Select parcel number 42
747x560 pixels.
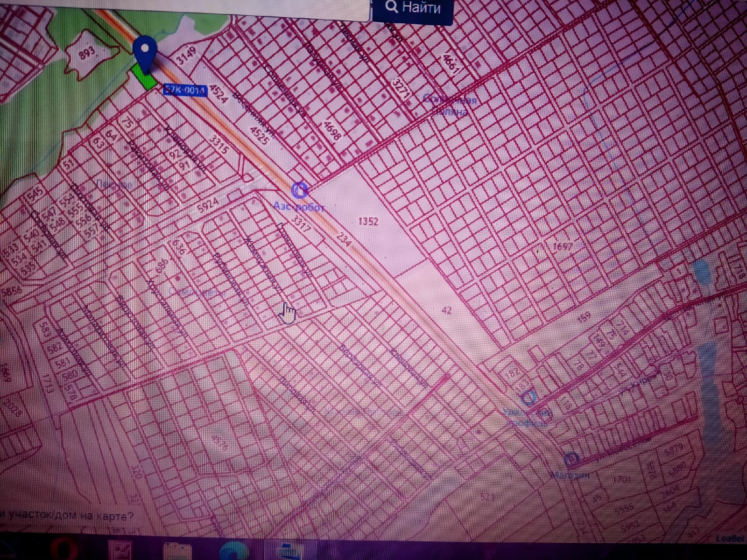[446, 310]
